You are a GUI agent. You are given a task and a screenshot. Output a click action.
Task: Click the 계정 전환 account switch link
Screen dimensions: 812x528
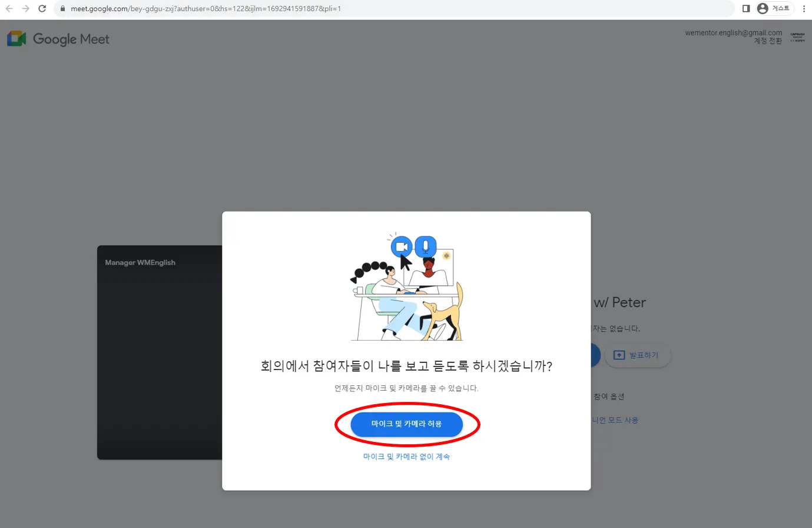768,41
